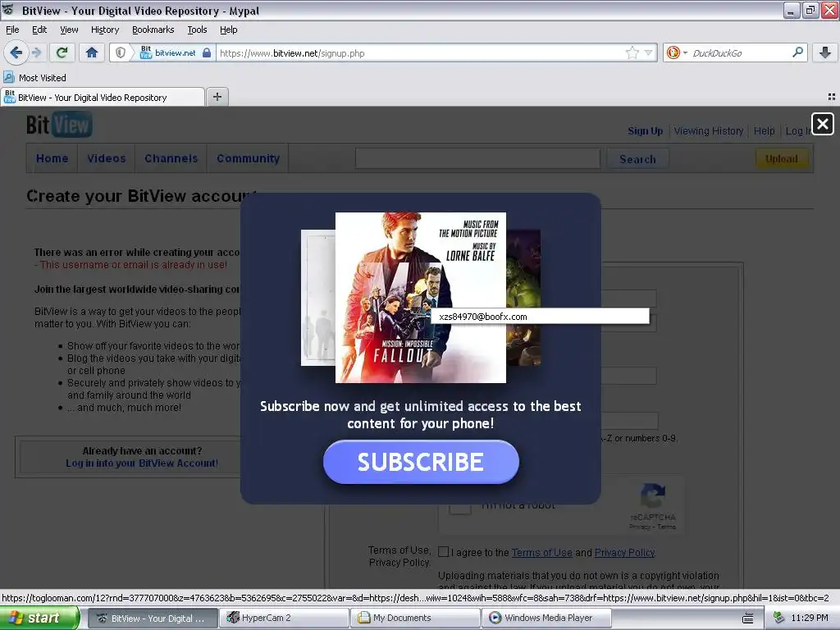Open the Bookmarks menu
The width and height of the screenshot is (840, 630).
click(153, 30)
